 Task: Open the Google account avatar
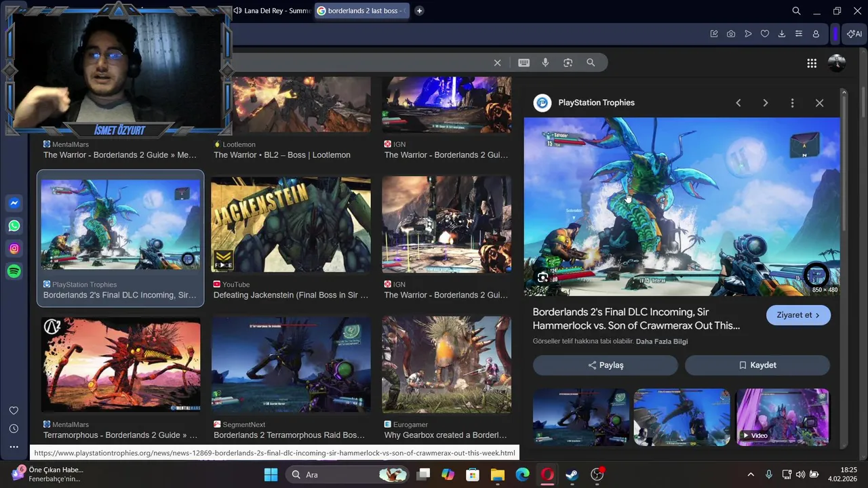click(837, 63)
